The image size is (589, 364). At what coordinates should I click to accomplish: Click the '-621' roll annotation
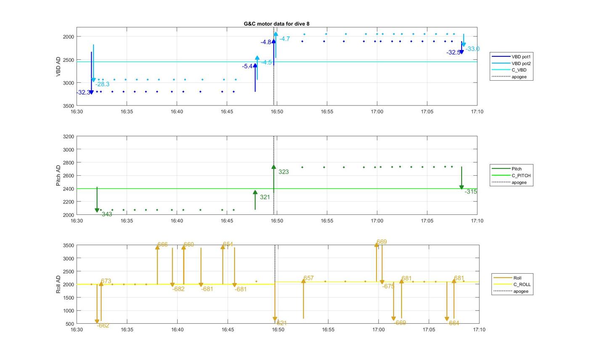[281, 323]
